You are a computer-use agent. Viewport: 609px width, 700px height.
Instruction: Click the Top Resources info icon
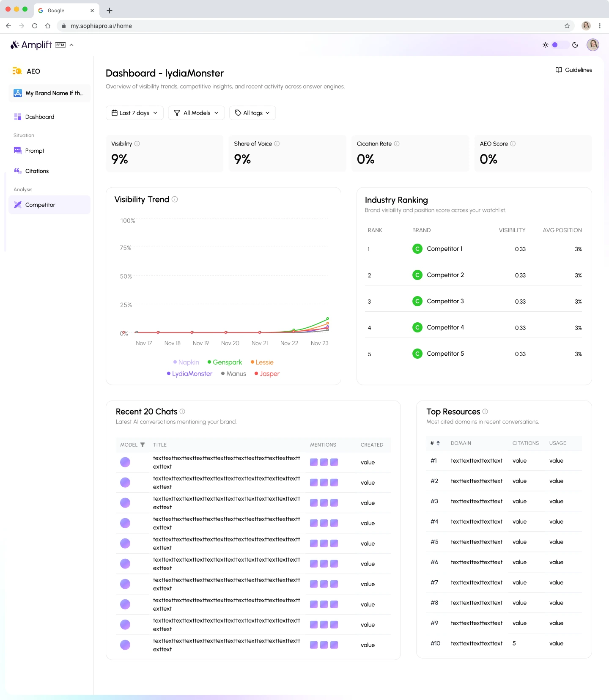[x=485, y=411]
